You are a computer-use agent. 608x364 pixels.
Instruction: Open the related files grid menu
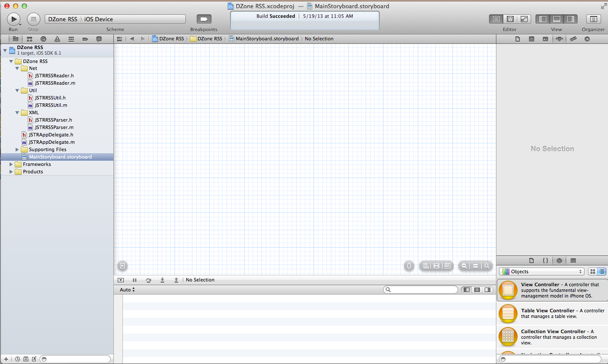tap(120, 39)
